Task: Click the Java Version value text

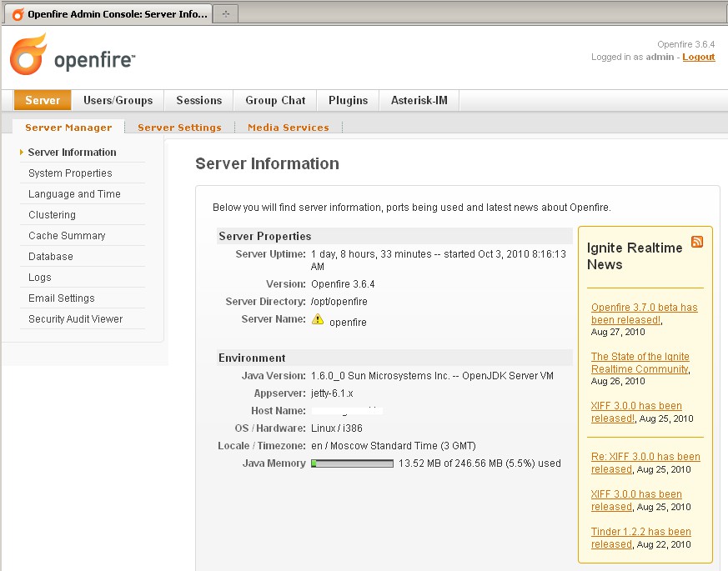Action: [x=432, y=376]
